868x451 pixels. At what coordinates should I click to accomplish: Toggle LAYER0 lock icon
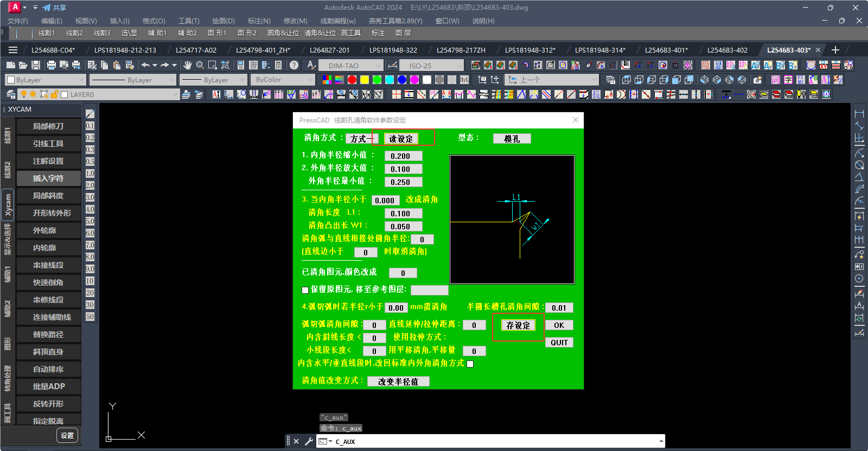pyautogui.click(x=54, y=94)
